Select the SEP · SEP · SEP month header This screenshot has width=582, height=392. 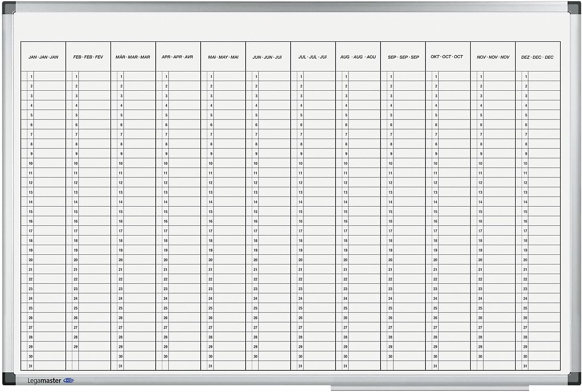coord(403,57)
